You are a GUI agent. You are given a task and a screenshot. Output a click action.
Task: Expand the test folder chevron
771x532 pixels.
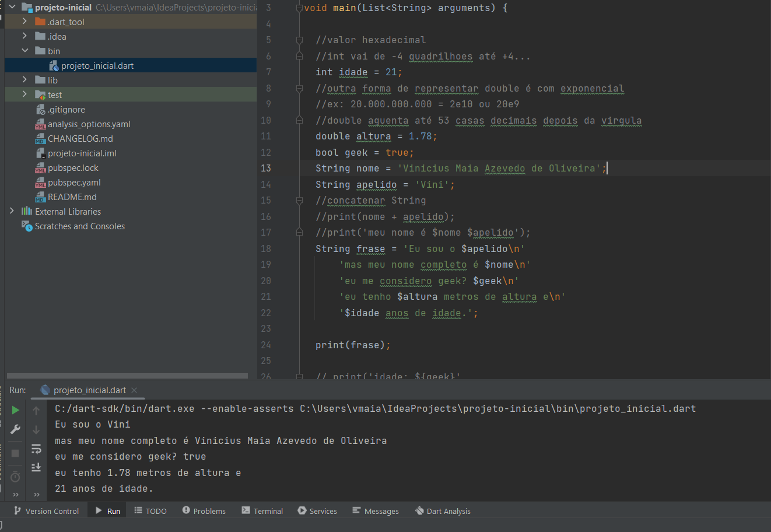[24, 94]
